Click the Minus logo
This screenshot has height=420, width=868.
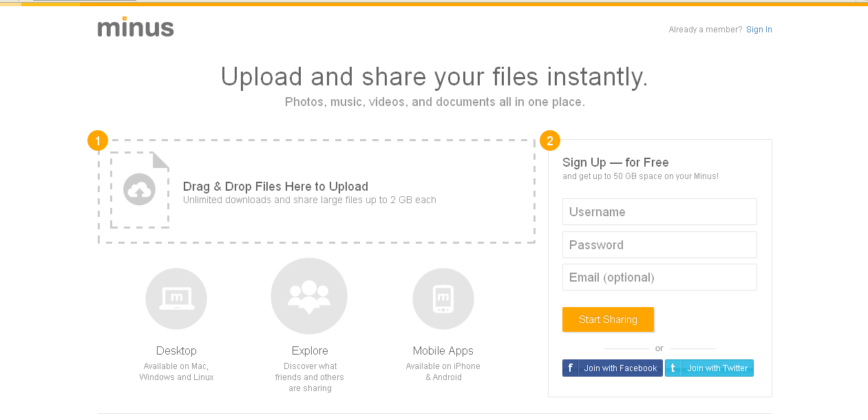tap(136, 28)
